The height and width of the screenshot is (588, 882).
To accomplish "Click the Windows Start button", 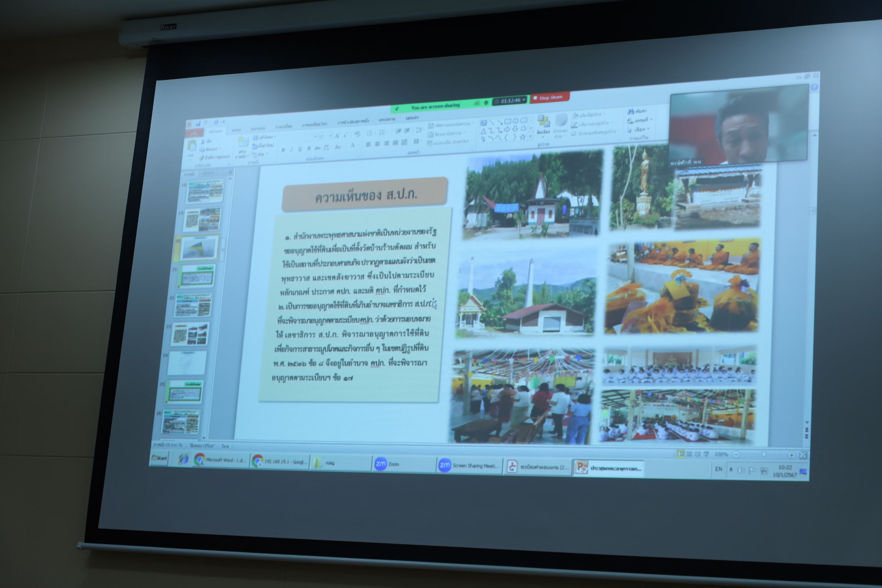I will [159, 458].
